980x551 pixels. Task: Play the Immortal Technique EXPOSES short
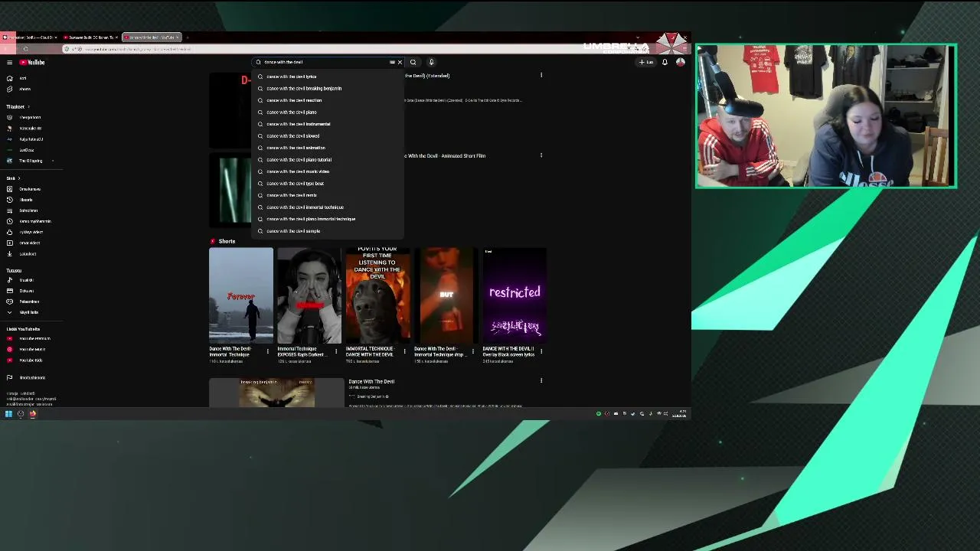click(309, 295)
